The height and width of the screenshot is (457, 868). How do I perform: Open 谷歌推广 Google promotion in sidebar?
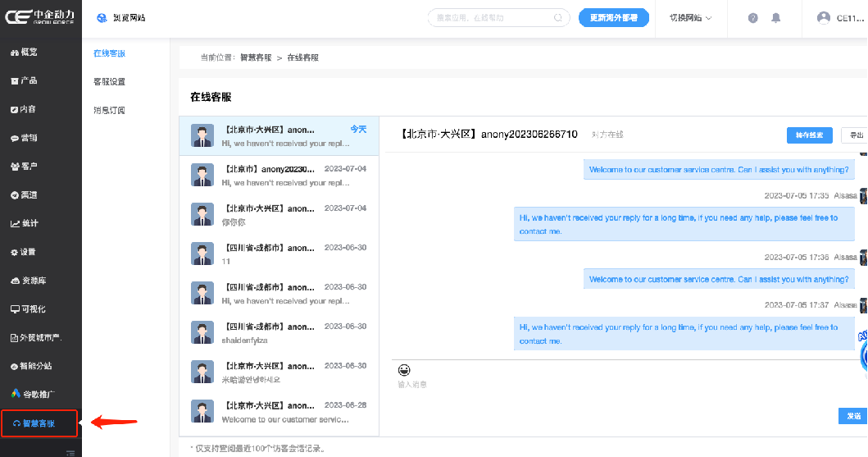pos(33,394)
